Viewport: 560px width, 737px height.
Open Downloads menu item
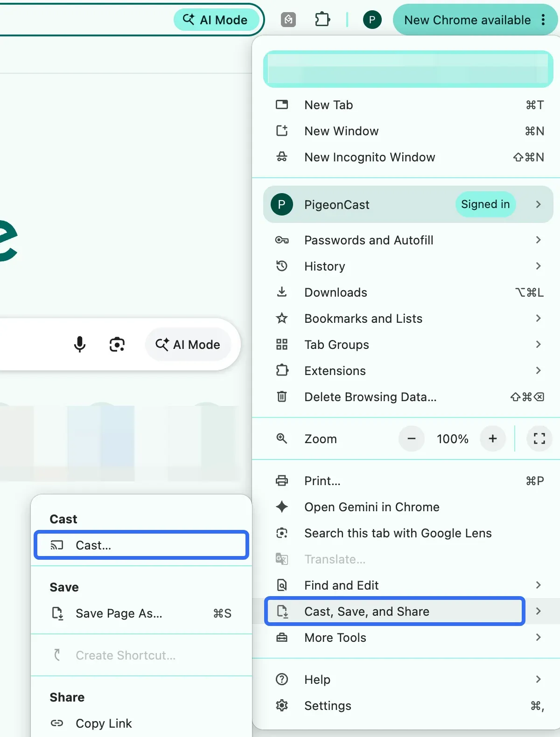(406, 292)
